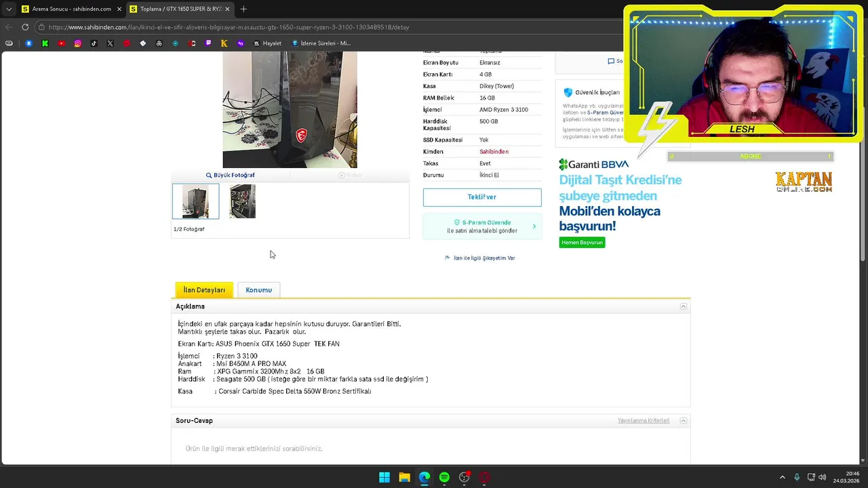
Task: Open the Kick bookmark icon
Action: coord(45,43)
